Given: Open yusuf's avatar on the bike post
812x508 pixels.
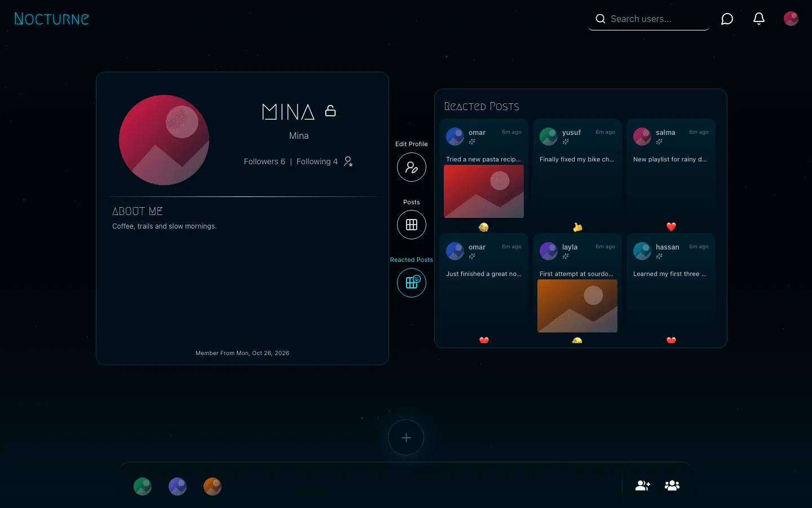Looking at the screenshot, I should point(549,137).
